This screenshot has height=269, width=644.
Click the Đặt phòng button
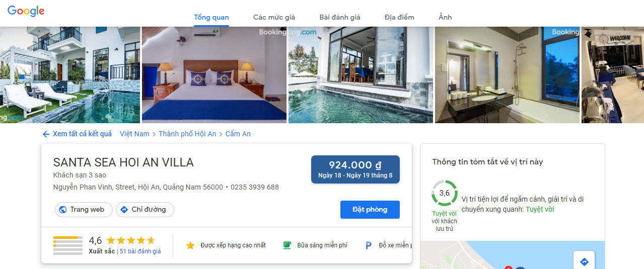pyautogui.click(x=370, y=210)
